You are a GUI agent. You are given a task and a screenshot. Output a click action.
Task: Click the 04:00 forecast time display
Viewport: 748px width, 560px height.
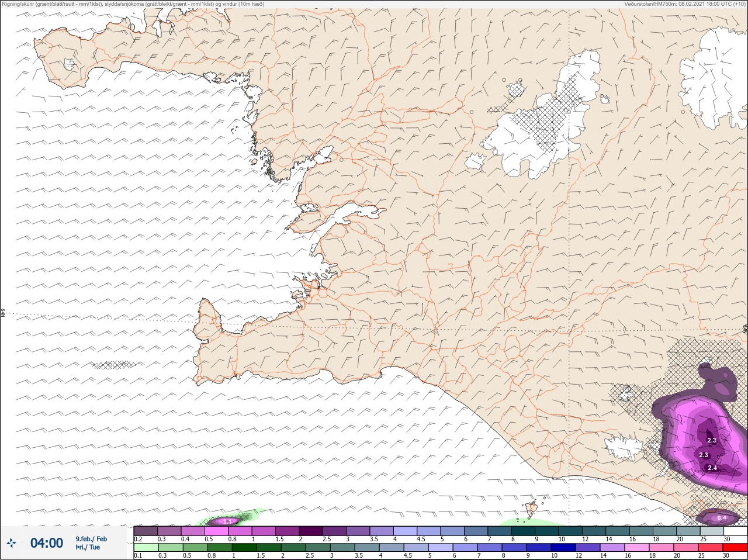point(47,543)
